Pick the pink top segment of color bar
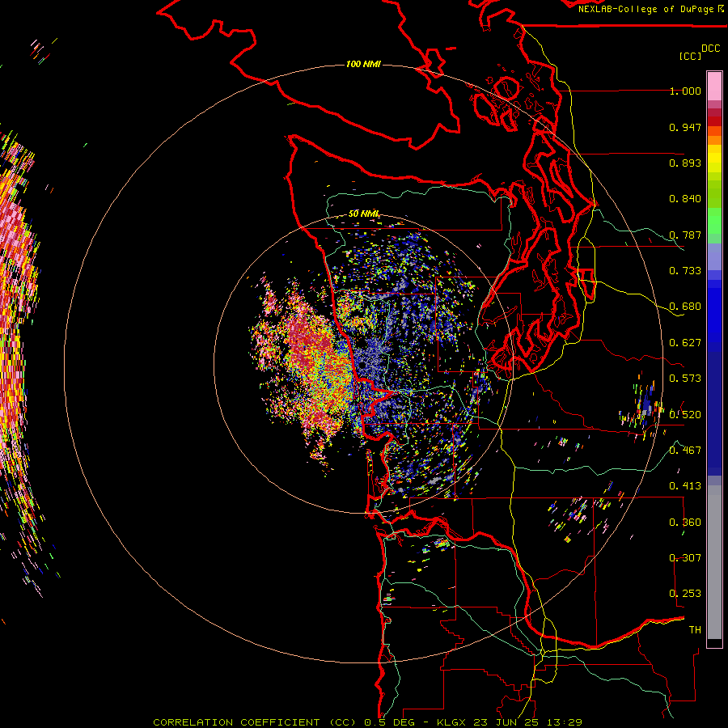728x728 pixels. [x=714, y=87]
